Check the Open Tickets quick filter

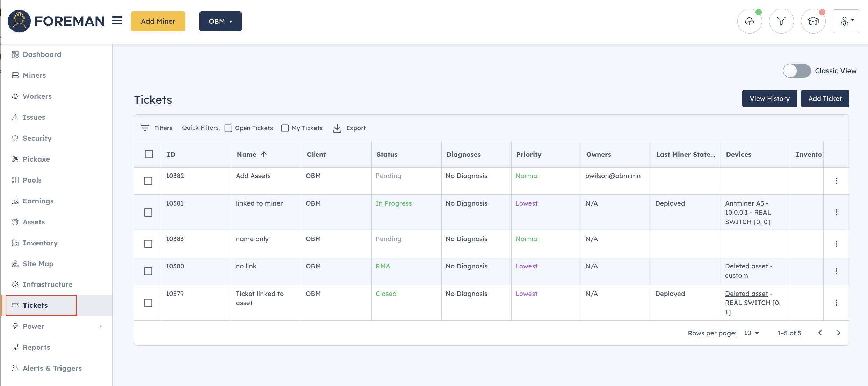(x=228, y=128)
